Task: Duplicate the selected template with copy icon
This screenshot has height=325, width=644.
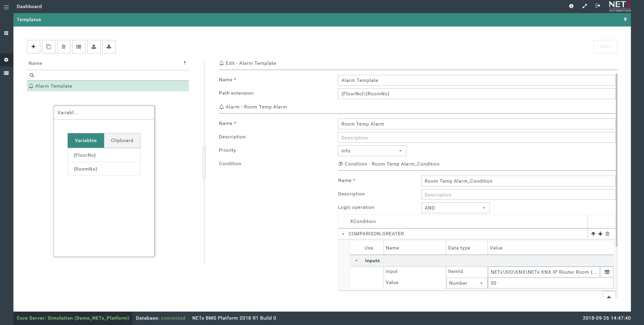Action: coord(49,47)
